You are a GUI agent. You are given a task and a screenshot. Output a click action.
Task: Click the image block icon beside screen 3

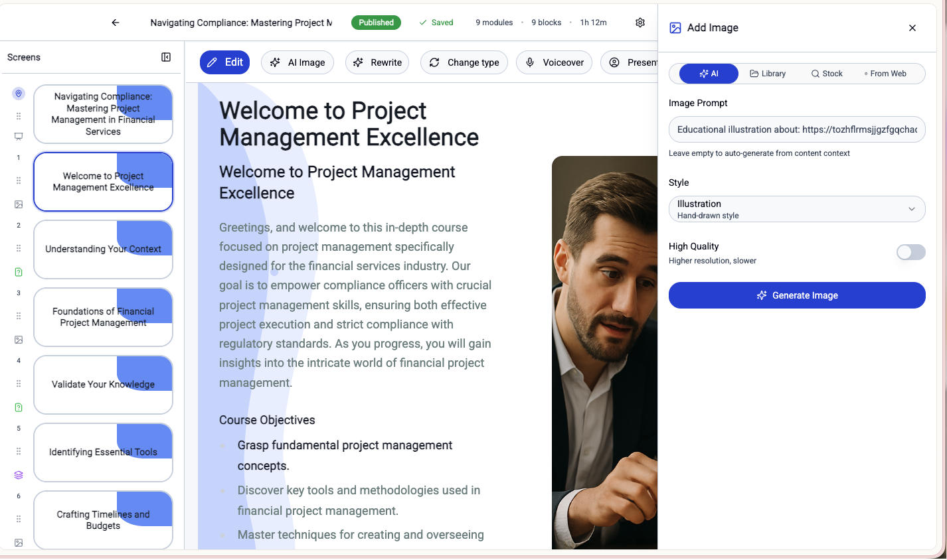[18, 340]
